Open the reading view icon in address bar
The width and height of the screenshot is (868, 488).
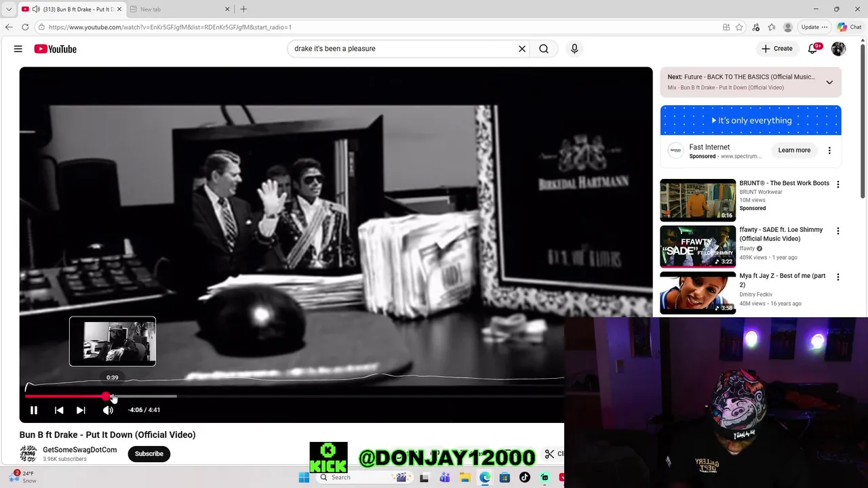[x=726, y=27]
